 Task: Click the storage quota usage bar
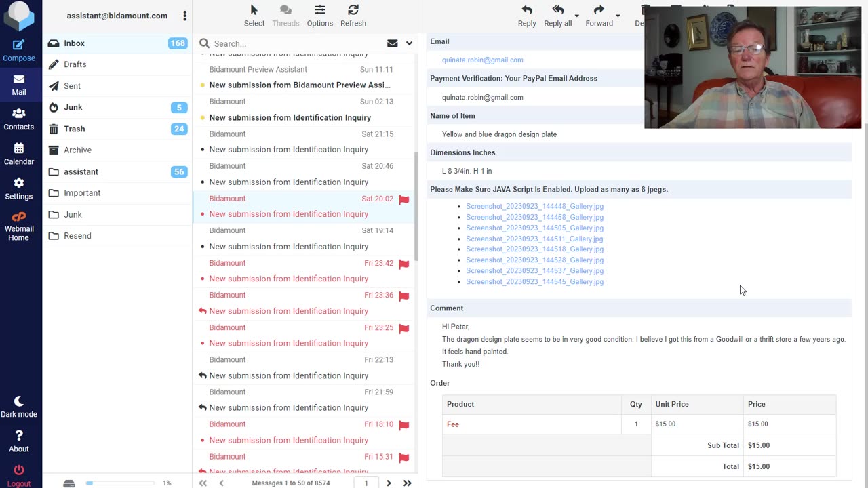(x=120, y=483)
